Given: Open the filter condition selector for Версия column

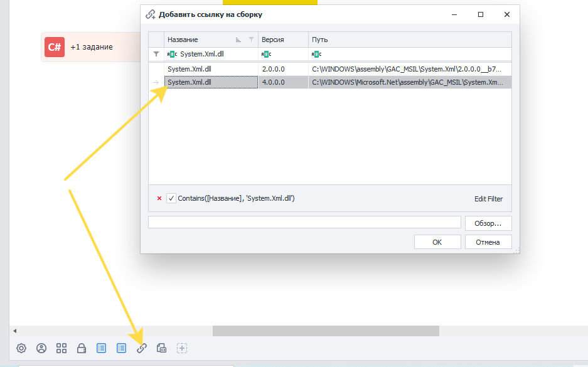Looking at the screenshot, I should 266,55.
